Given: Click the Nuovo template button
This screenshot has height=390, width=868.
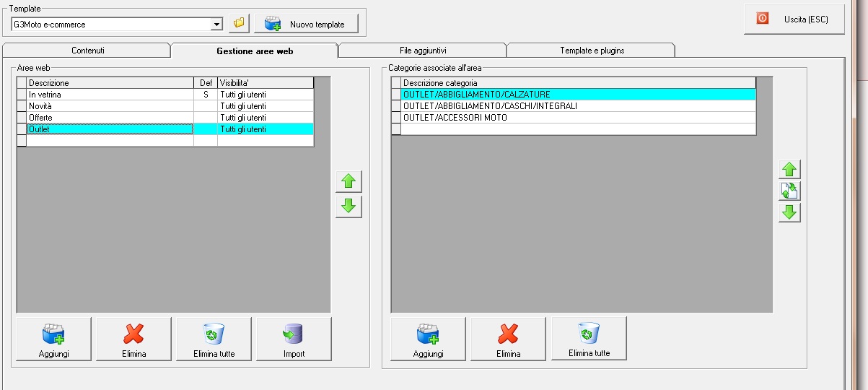Looking at the screenshot, I should (x=305, y=24).
